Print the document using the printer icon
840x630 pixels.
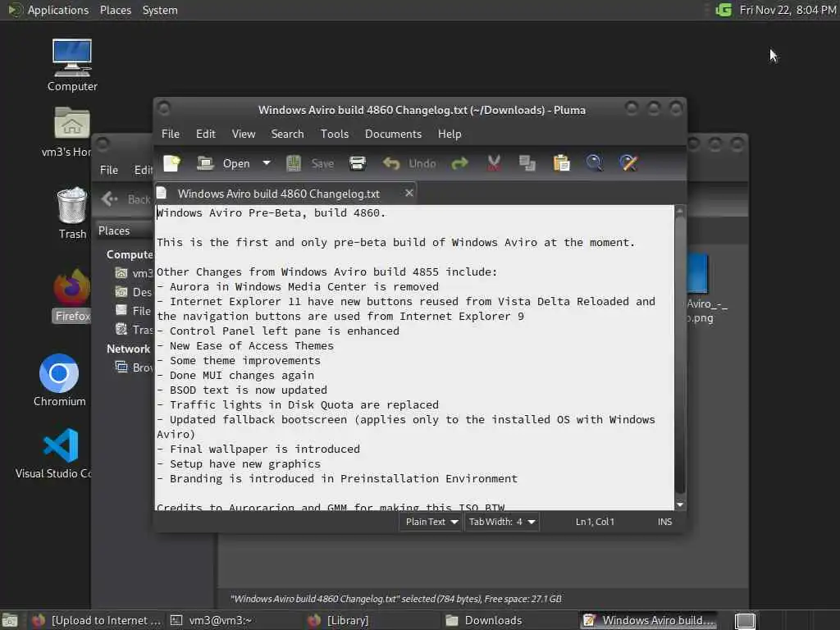tap(358, 163)
